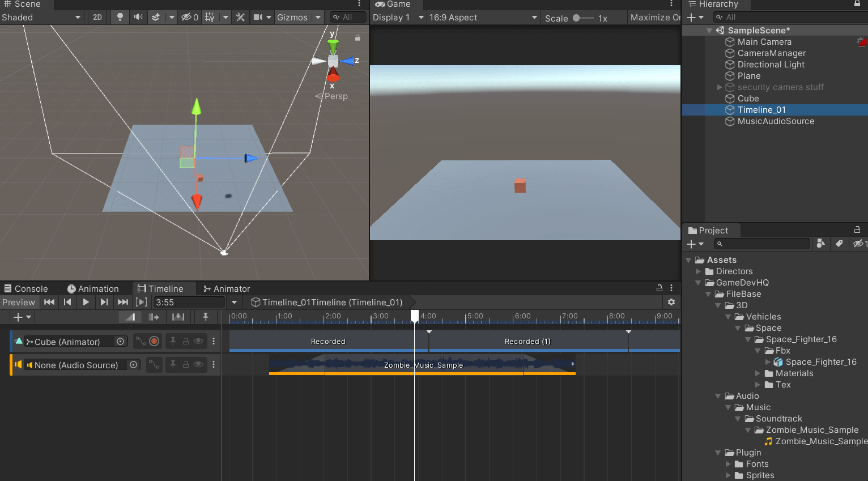Screen dimensions: 868x481
Task: Toggle Scene grid visibility icon
Action: pos(210,17)
